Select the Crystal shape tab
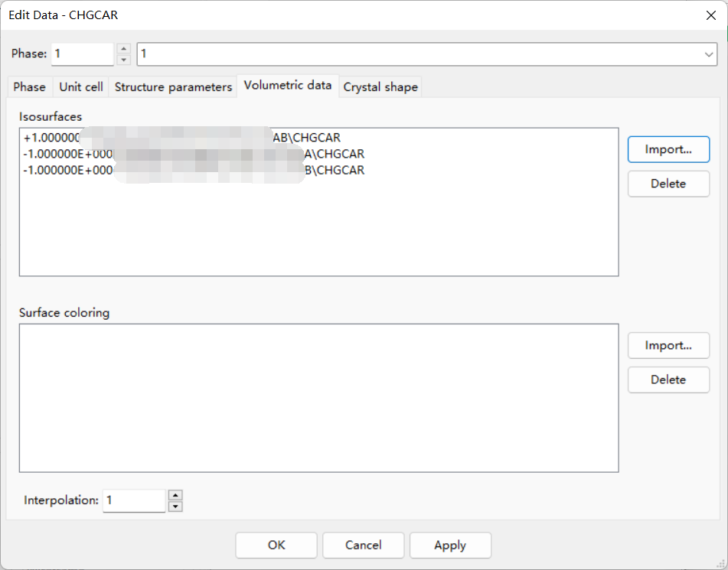Viewport: 728px width, 570px height. 380,86
